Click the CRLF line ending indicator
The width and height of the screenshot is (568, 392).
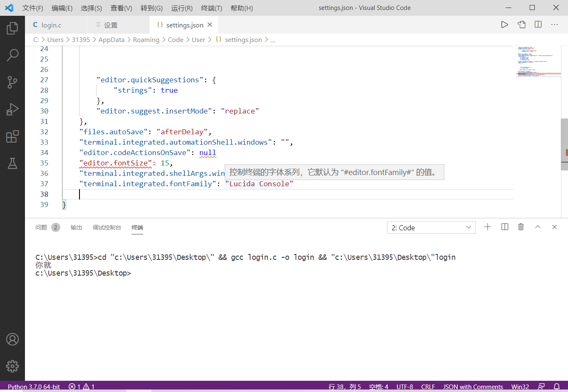tap(428, 387)
